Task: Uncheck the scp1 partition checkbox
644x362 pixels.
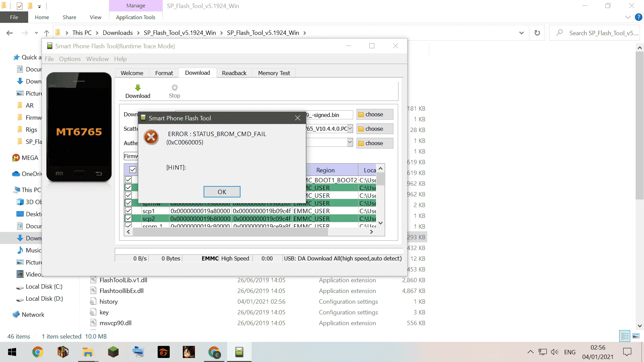Action: click(x=128, y=211)
